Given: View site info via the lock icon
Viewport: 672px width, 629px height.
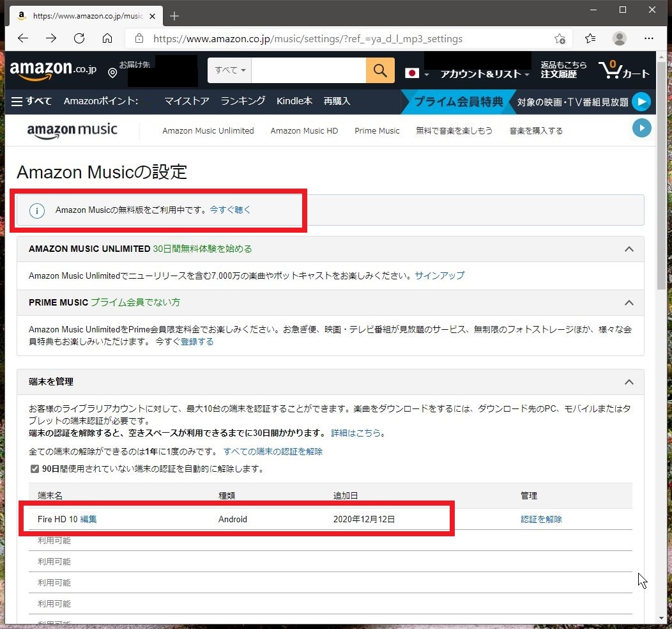Looking at the screenshot, I should (x=139, y=38).
